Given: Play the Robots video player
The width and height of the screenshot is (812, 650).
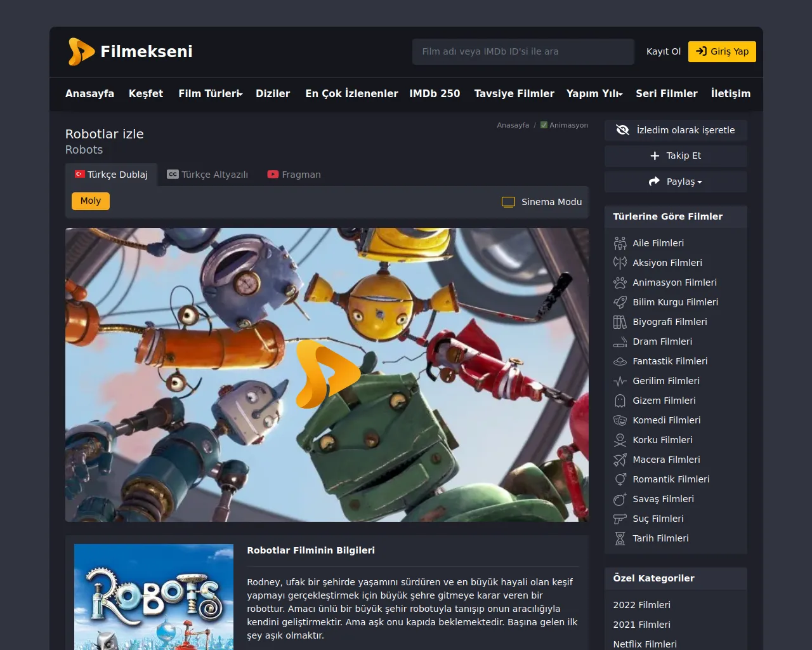Looking at the screenshot, I should click(x=327, y=375).
